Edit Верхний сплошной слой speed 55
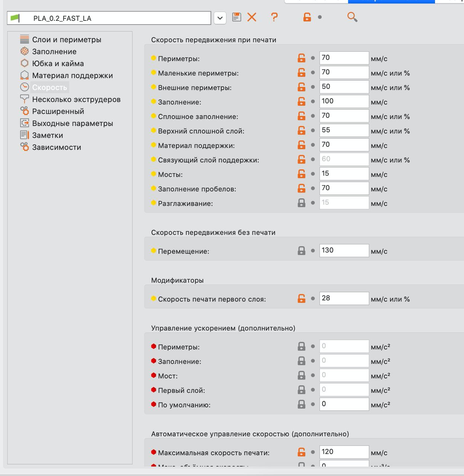Screen dimensions: 464x476 (344, 131)
